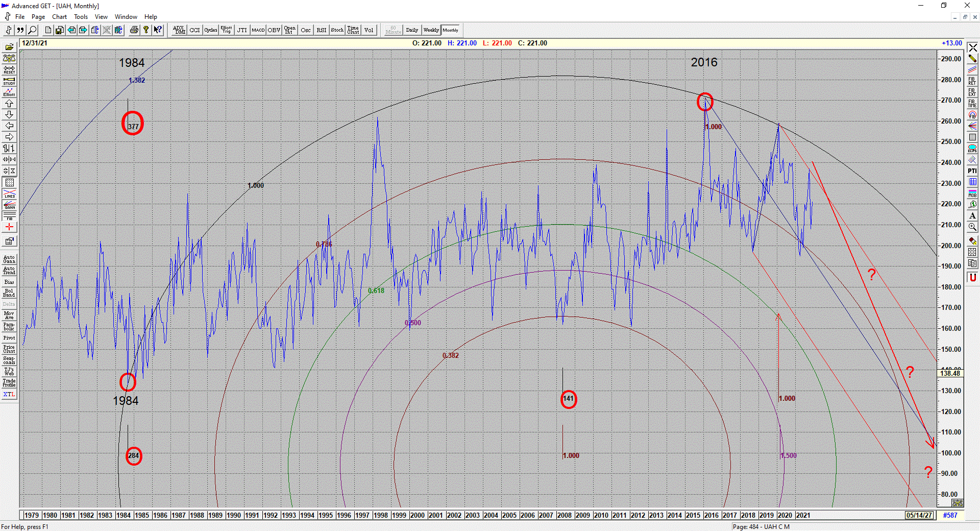Apply the CCI indicator
Image resolution: width=980 pixels, height=531 pixels.
click(x=194, y=30)
